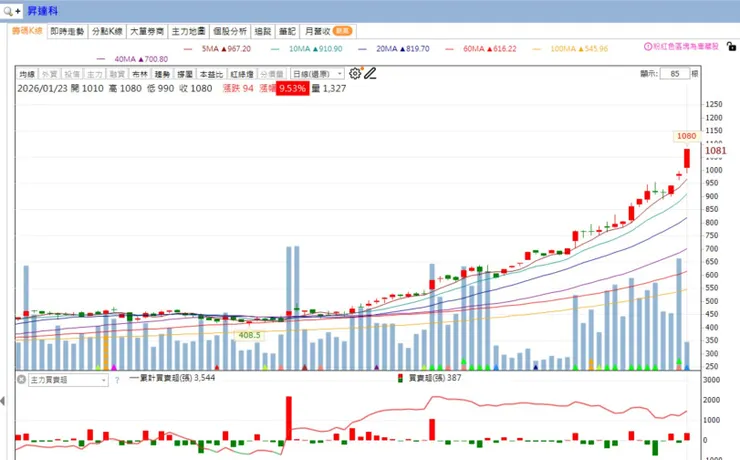Toggle the 布林 Bollinger bands overlay
Viewport: 740px width, 460px height.
pyautogui.click(x=140, y=74)
